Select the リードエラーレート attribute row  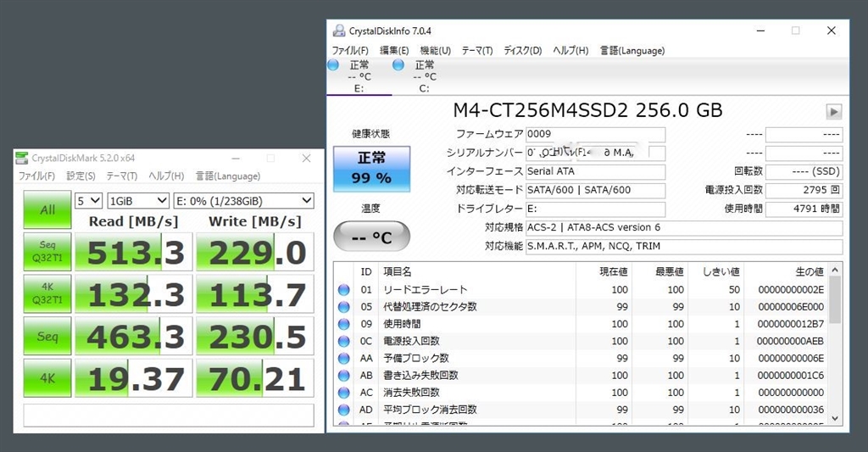tap(581, 290)
